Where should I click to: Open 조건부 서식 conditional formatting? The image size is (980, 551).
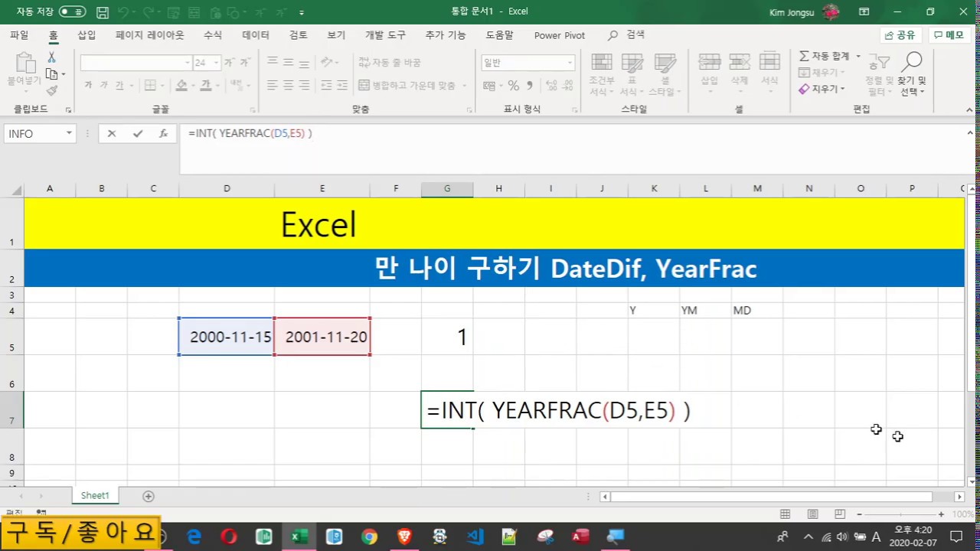602,74
